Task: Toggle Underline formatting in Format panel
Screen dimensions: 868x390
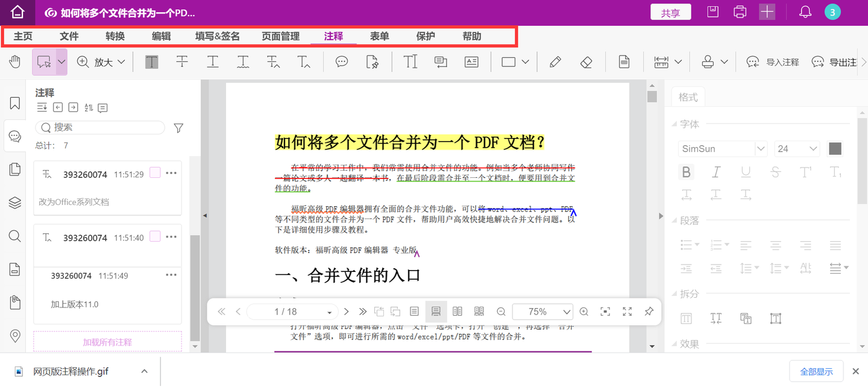Action: (746, 172)
